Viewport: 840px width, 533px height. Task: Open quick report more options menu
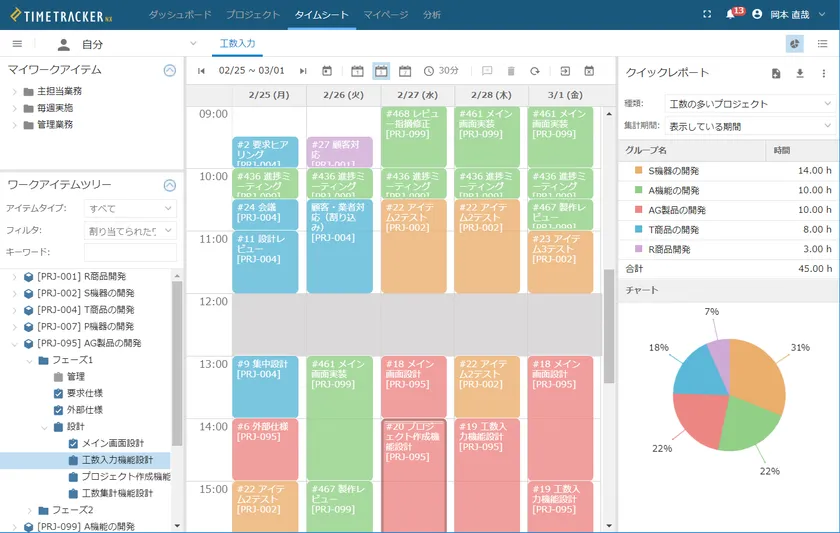pos(824,73)
